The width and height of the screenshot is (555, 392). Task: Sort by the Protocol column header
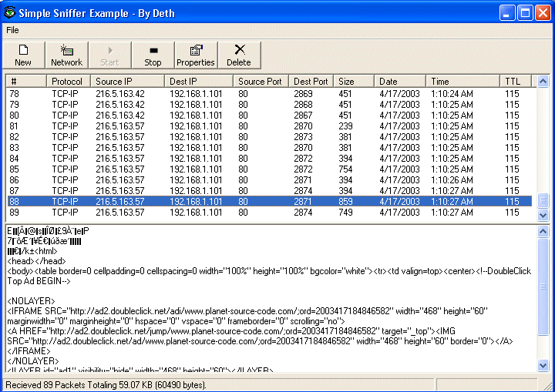68,81
